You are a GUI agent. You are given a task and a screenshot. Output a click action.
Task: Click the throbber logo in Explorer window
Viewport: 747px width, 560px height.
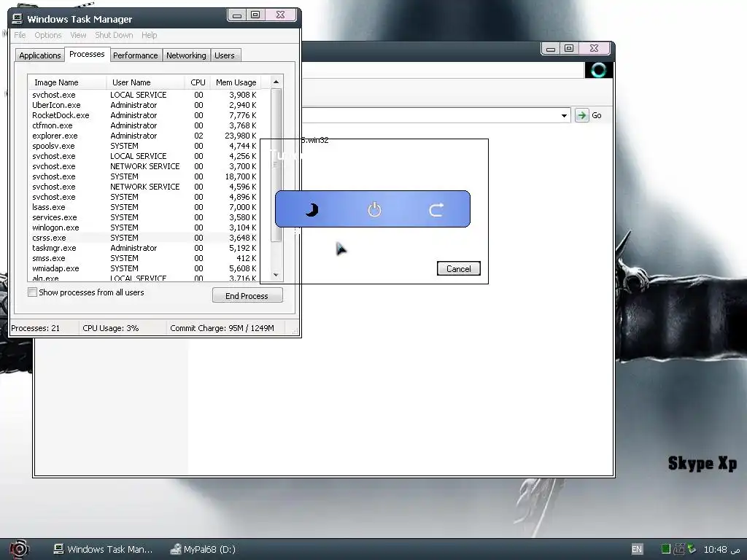tap(599, 70)
